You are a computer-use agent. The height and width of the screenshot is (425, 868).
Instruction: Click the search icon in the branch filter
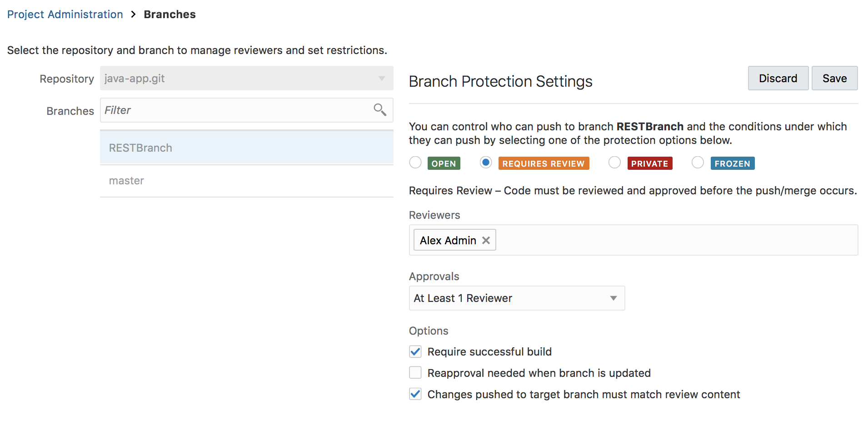click(379, 110)
